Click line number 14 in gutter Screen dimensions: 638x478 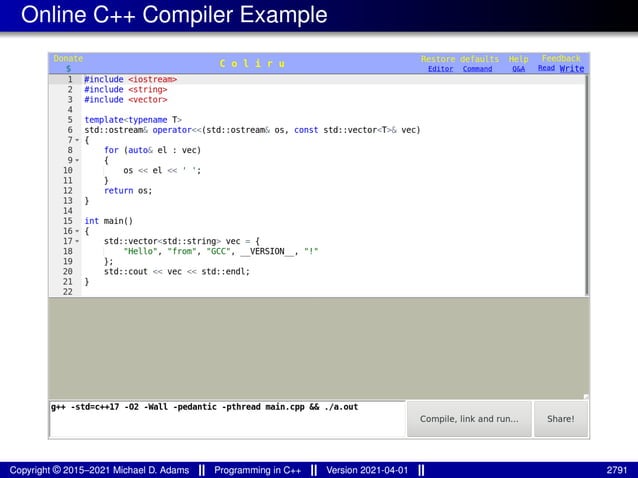tap(68, 211)
